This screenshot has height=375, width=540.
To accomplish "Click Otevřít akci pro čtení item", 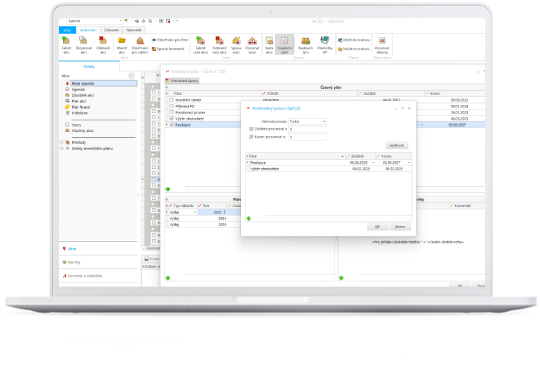I will tap(170, 40).
